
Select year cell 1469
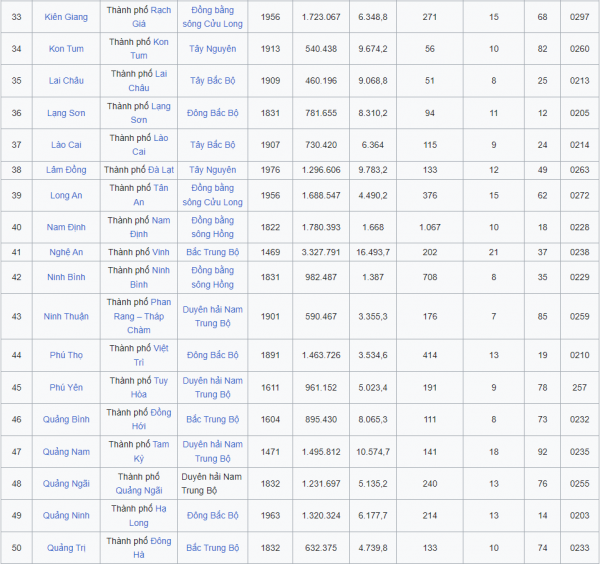270,252
